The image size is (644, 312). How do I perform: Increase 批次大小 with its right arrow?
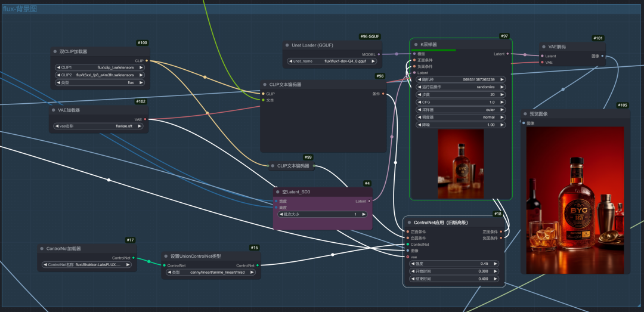click(x=364, y=214)
